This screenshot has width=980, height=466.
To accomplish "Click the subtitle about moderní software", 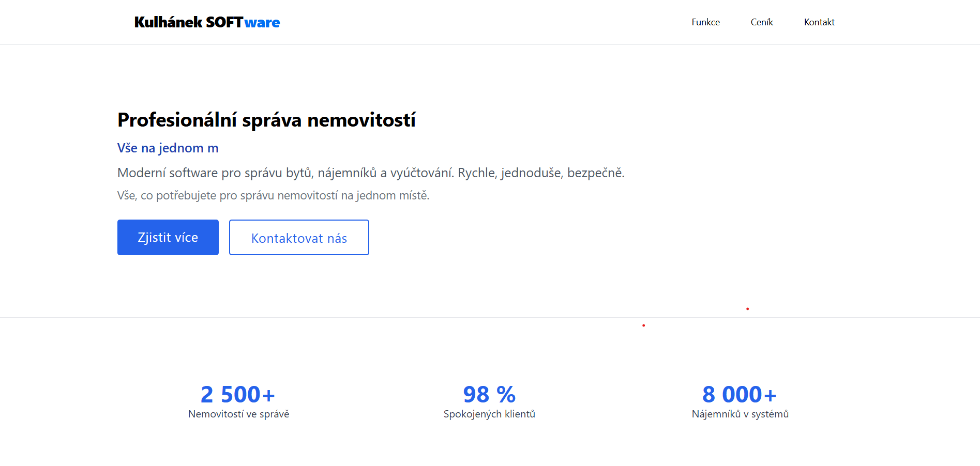I will (371, 173).
